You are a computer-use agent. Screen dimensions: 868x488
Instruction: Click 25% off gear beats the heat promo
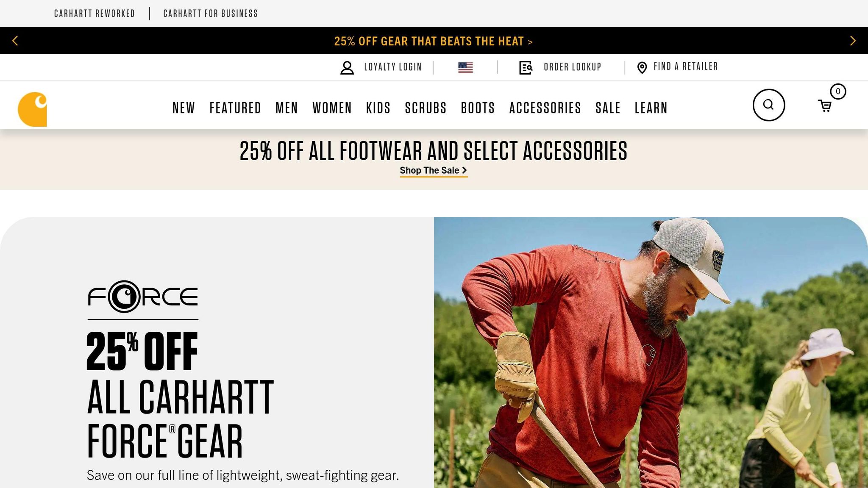(x=433, y=41)
